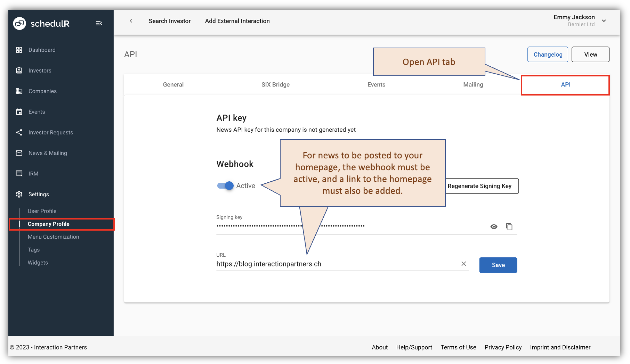Open the Events sidebar icon

pos(19,111)
